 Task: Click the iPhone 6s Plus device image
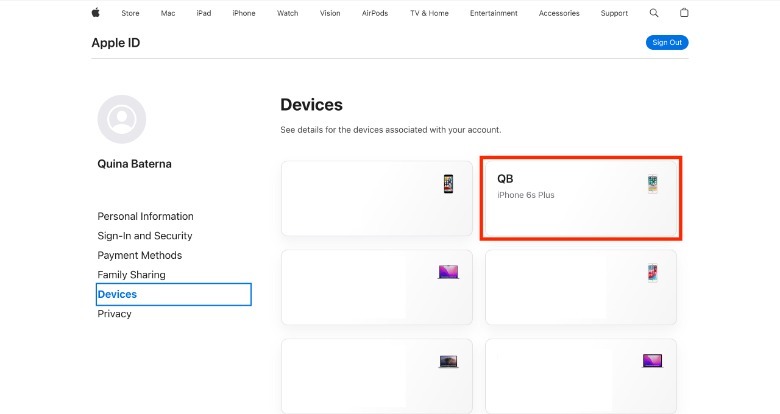(652, 183)
